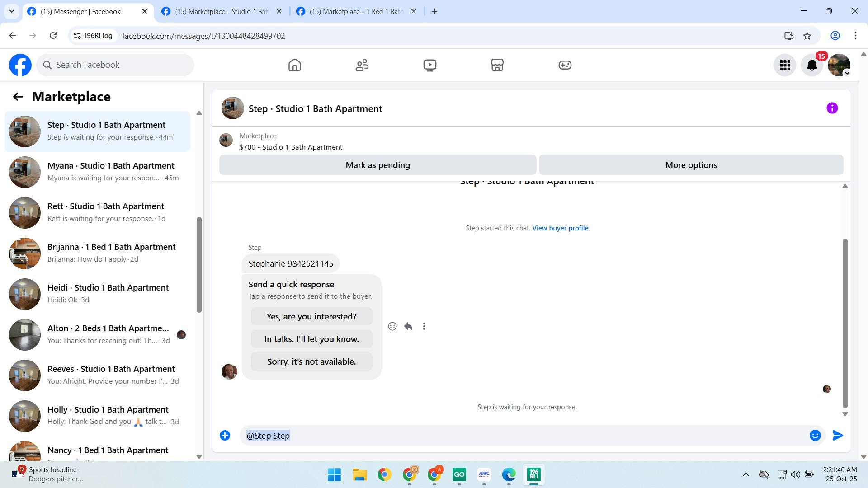Viewport: 868px width, 488px height.
Task: Open the Video (Watch) icon
Action: click(430, 65)
